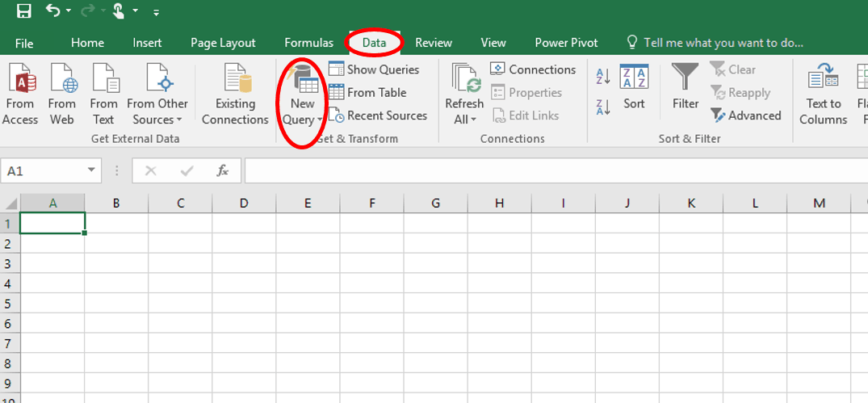Select row 5 header
Screen dimensions: 868x403
[x=10, y=303]
